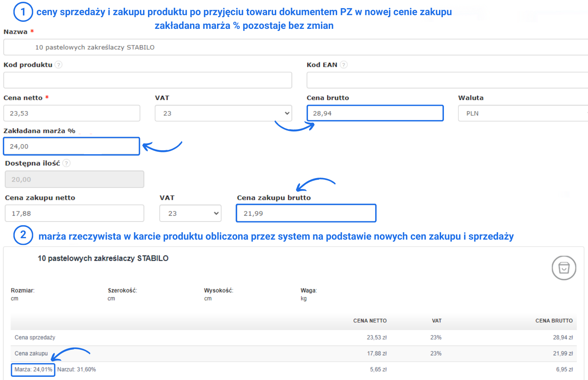
Task: Click help icon next to Kod produktu
Action: pos(59,65)
